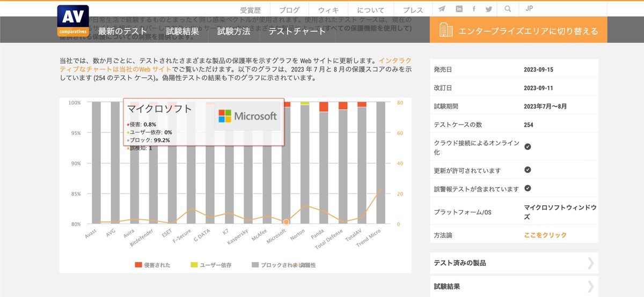Image resolution: width=644 pixels, height=297 pixels.
Task: Click the search magnifier icon
Action: click(x=508, y=9)
